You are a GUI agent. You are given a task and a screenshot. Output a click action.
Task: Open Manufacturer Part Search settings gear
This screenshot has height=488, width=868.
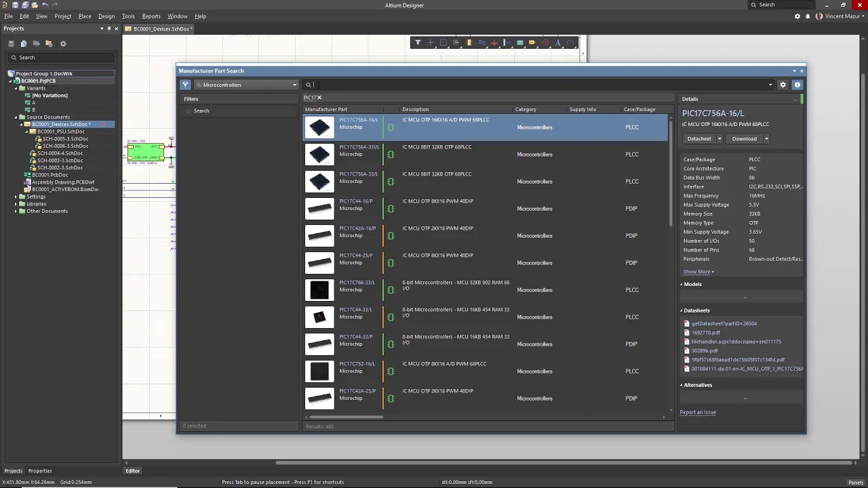(783, 85)
